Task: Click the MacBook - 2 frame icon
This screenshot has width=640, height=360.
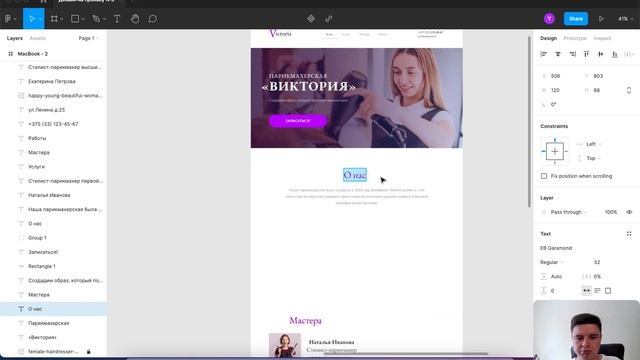Action: 11,54
